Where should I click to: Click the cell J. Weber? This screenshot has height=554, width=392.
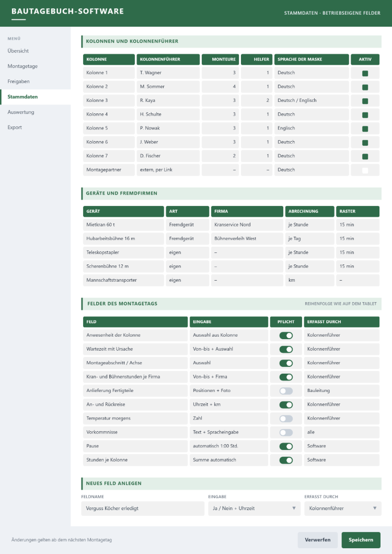168,142
